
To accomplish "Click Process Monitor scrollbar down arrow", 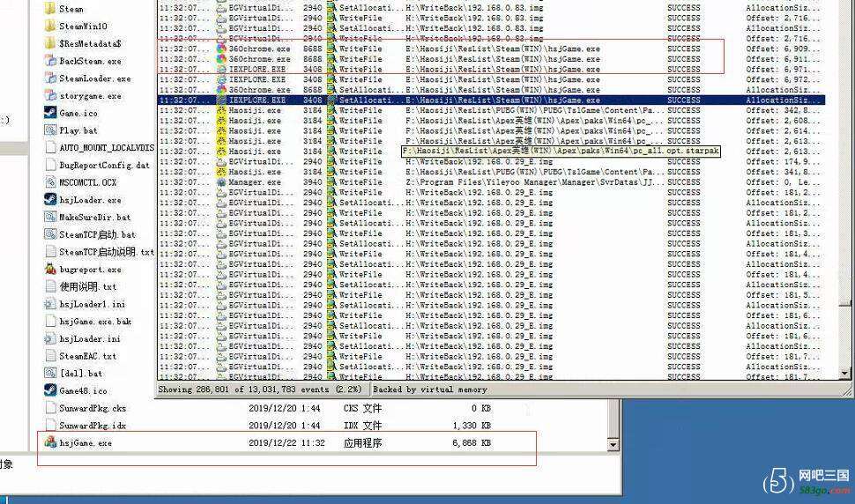I will click(x=844, y=374).
